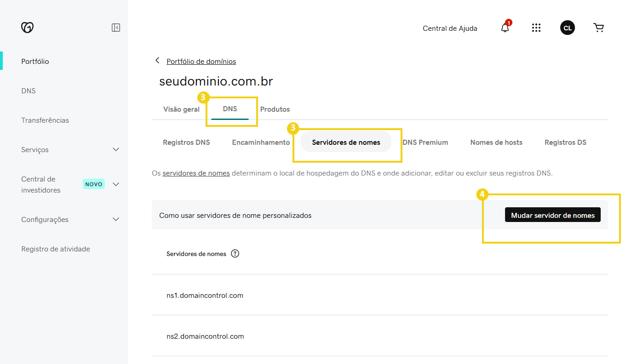The image size is (626, 364).
Task: Click the GoDaddy logo
Action: tap(27, 27)
